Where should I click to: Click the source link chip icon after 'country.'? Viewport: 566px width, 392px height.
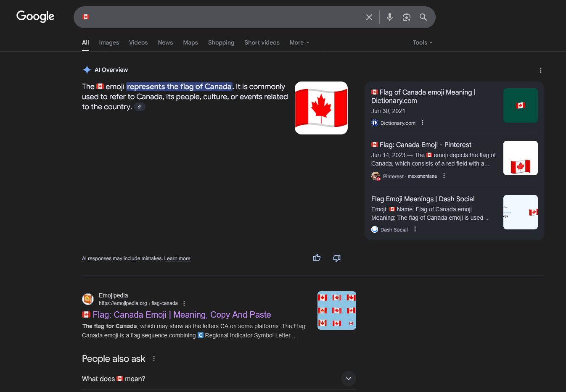coord(140,107)
